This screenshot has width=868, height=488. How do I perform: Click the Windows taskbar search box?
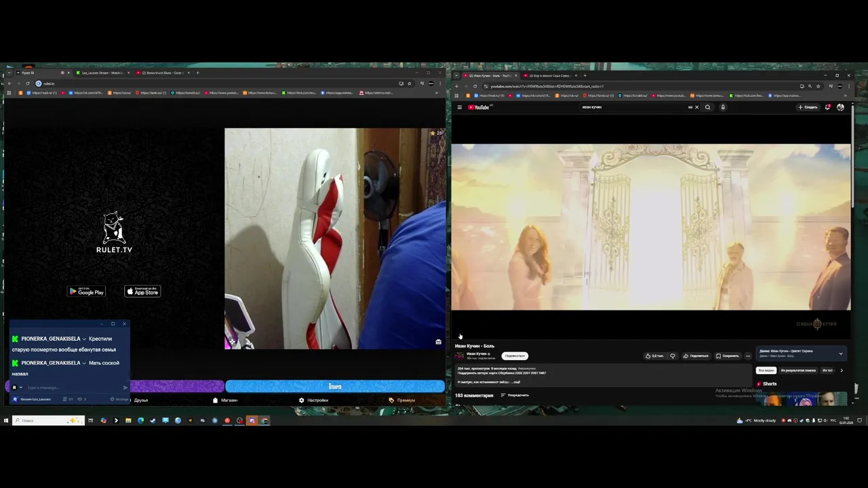tap(48, 420)
